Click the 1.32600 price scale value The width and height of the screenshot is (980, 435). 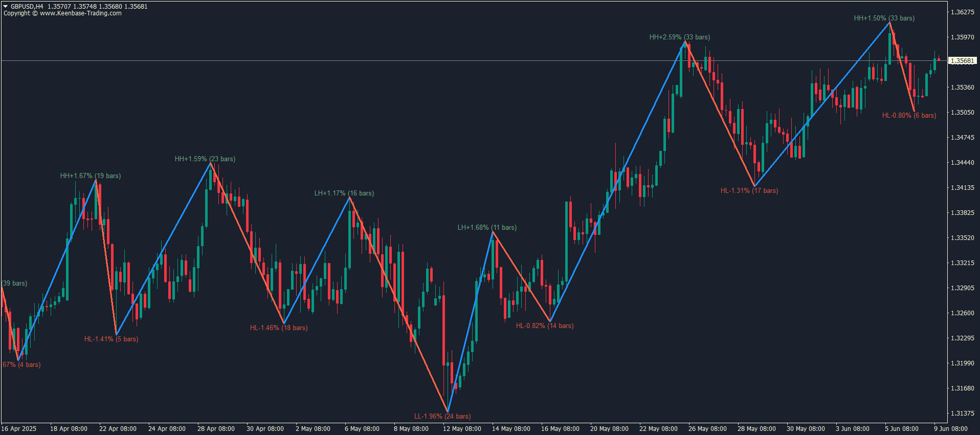pyautogui.click(x=963, y=313)
